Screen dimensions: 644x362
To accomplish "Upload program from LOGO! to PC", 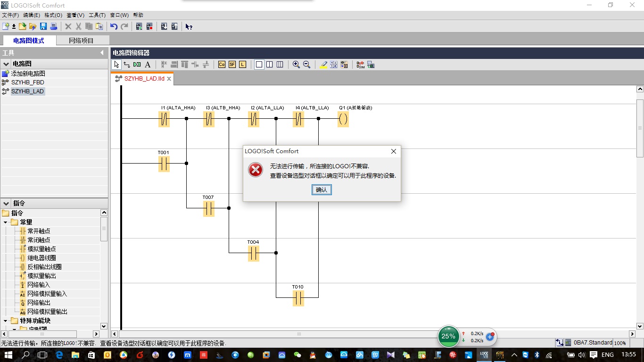I will click(174, 26).
